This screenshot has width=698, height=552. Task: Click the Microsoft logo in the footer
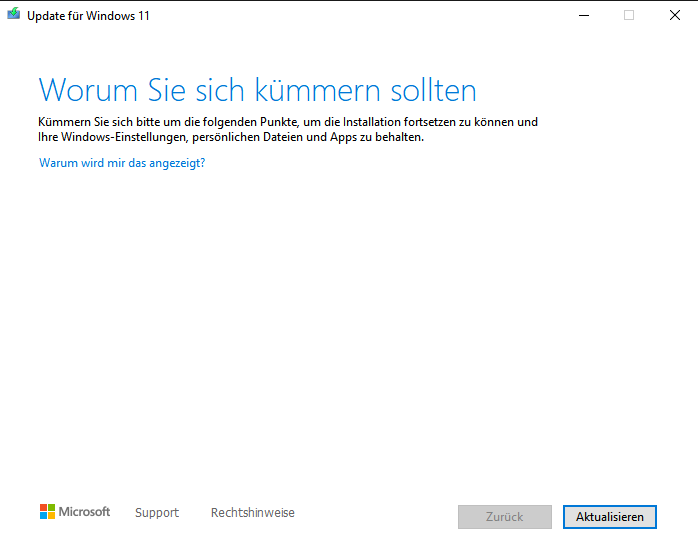(x=75, y=511)
